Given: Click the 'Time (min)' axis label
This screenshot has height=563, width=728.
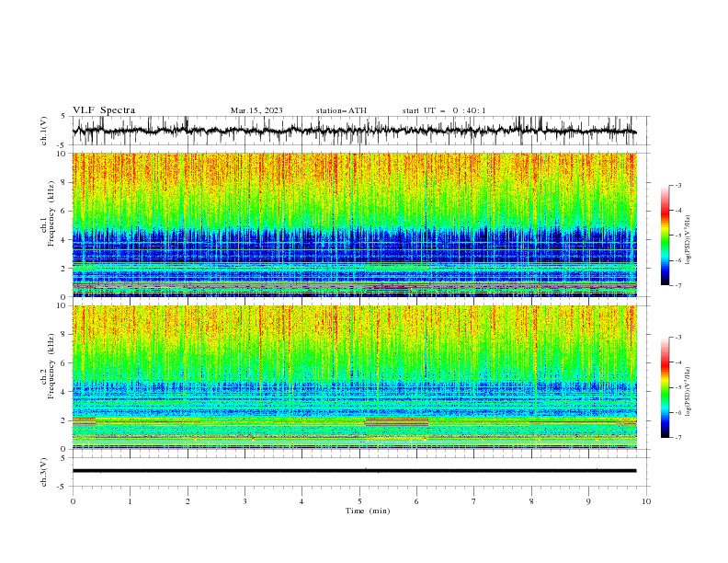Looking at the screenshot, I should point(368,511).
